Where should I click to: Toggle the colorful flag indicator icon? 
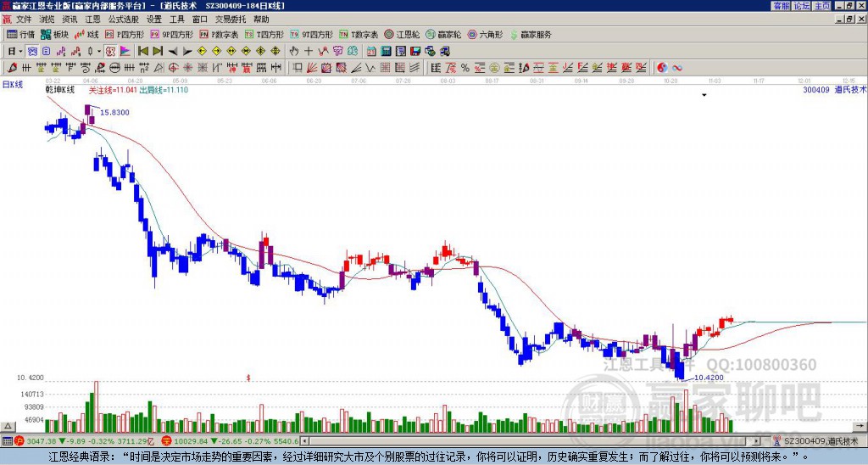(x=125, y=52)
